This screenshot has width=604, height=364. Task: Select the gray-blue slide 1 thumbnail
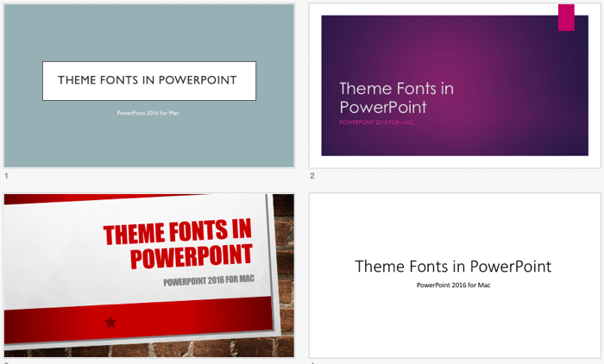point(149,85)
